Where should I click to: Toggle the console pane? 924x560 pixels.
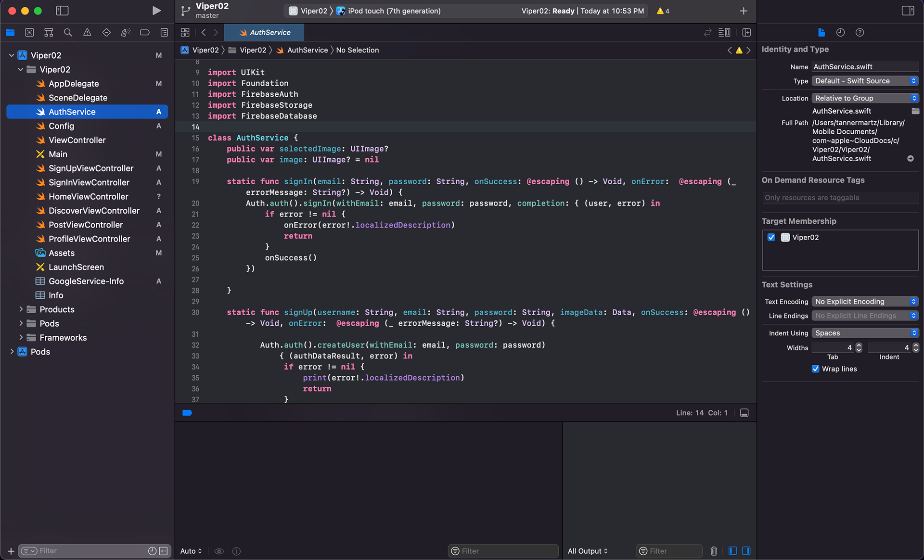(x=746, y=551)
